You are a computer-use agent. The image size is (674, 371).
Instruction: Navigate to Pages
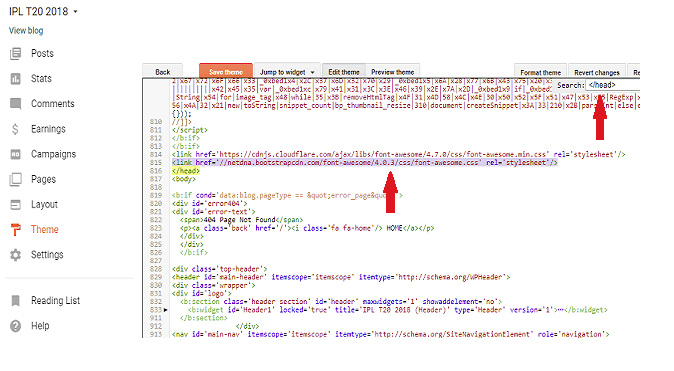(43, 179)
